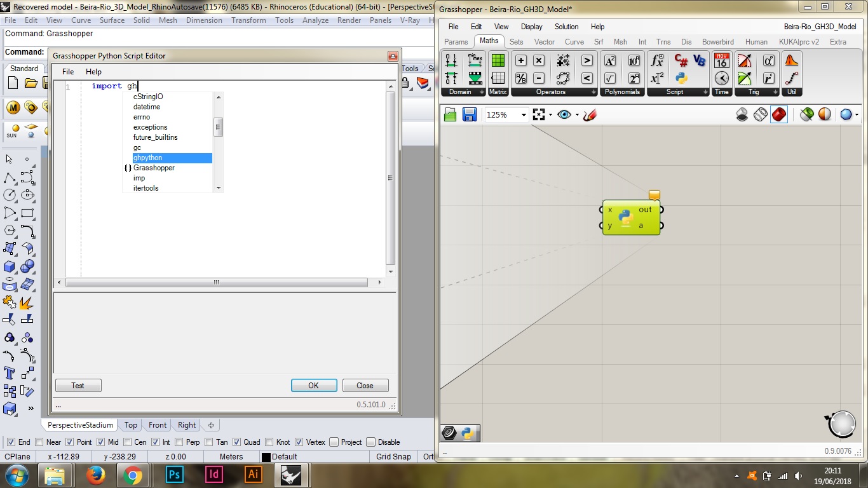Viewport: 868px width, 488px height.
Task: Open a Grasshopper file with folder icon
Action: (x=451, y=115)
